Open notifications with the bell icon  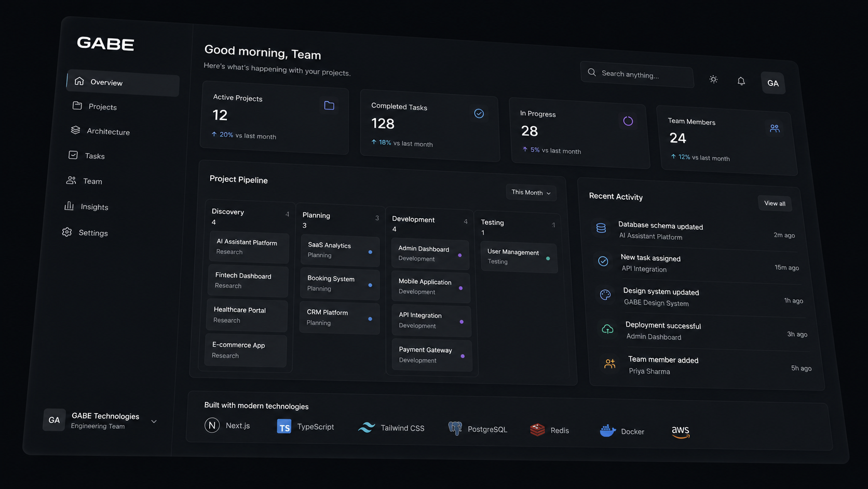[x=741, y=81]
